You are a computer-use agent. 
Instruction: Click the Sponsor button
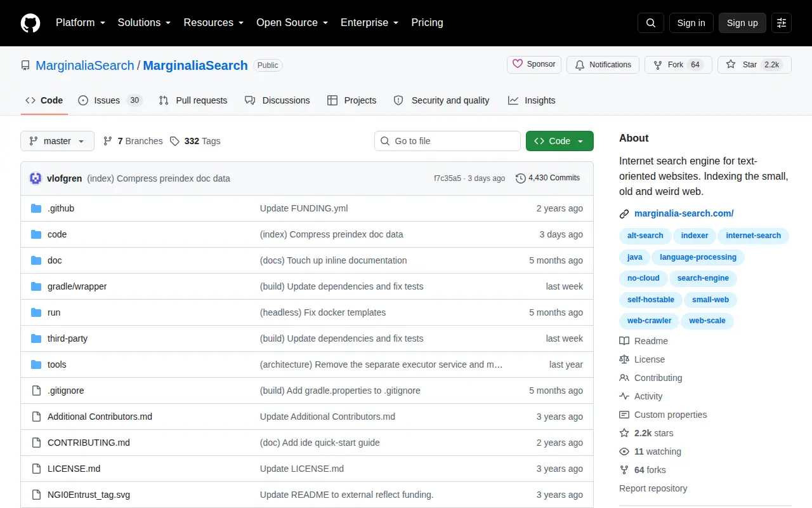(534, 64)
